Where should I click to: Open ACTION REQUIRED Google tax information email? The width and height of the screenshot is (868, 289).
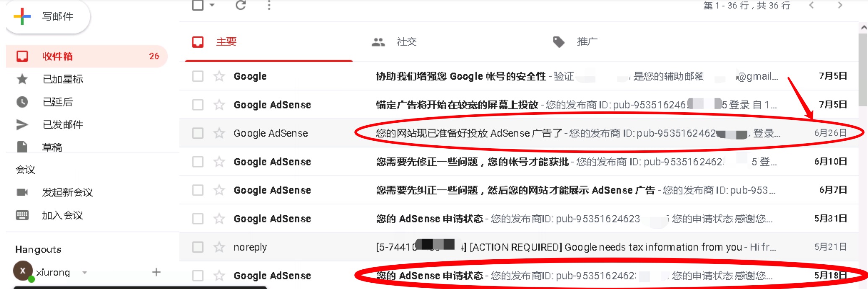pos(519,247)
